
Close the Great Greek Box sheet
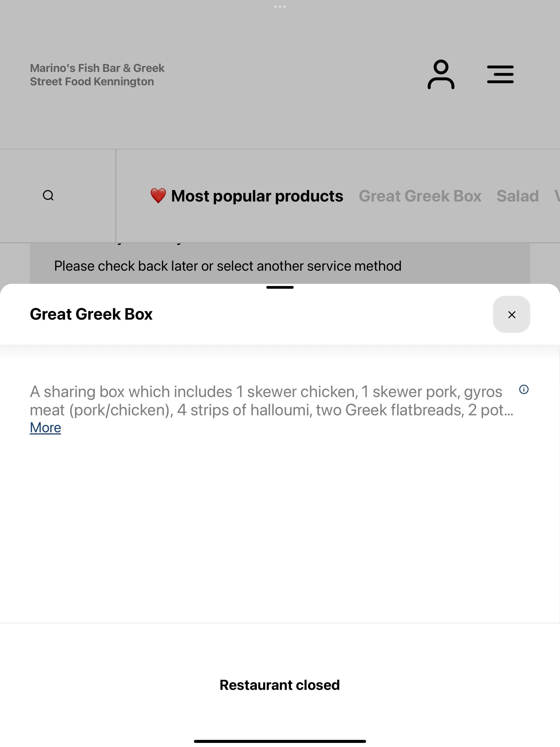click(x=511, y=314)
